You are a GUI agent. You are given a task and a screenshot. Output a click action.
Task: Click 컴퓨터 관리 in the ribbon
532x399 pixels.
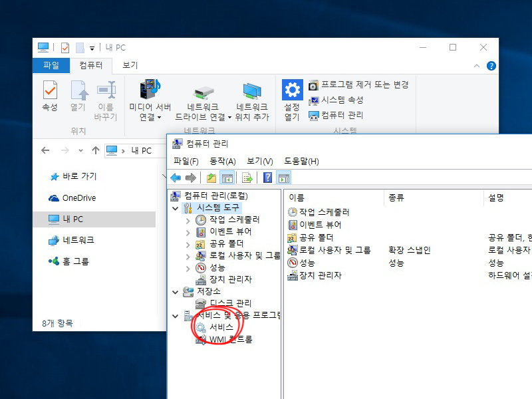tap(336, 115)
